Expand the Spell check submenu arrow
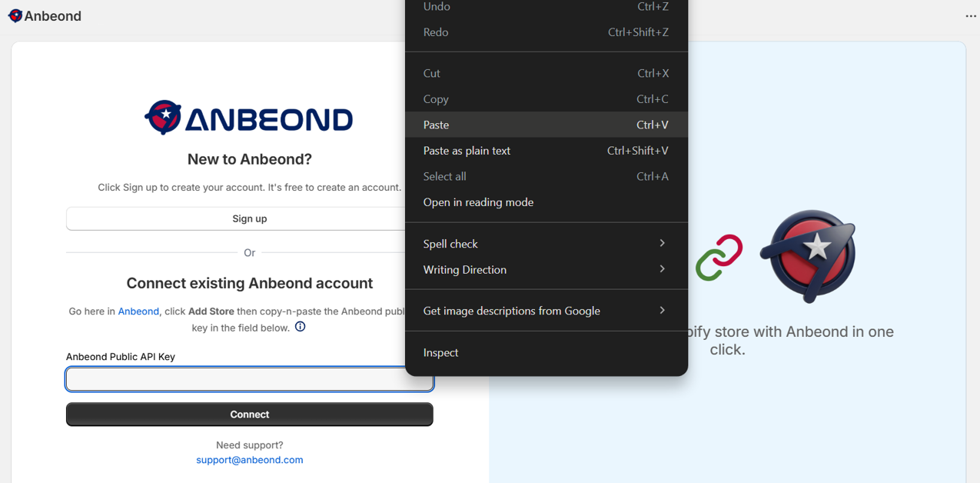Viewport: 980px width, 483px height. coord(662,244)
